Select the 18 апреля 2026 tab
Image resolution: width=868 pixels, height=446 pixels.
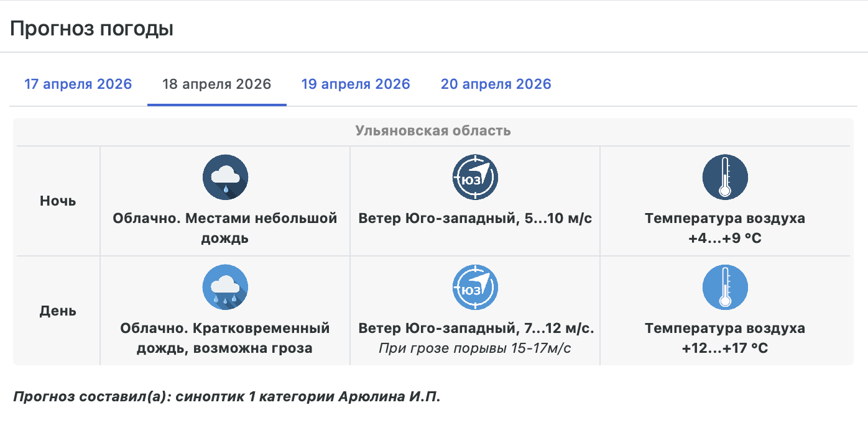pyautogui.click(x=216, y=84)
